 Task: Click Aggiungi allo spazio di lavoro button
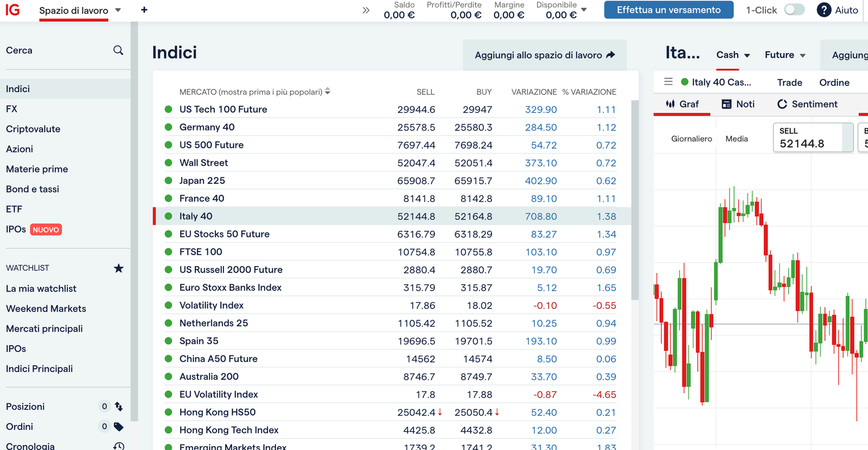[x=545, y=55]
